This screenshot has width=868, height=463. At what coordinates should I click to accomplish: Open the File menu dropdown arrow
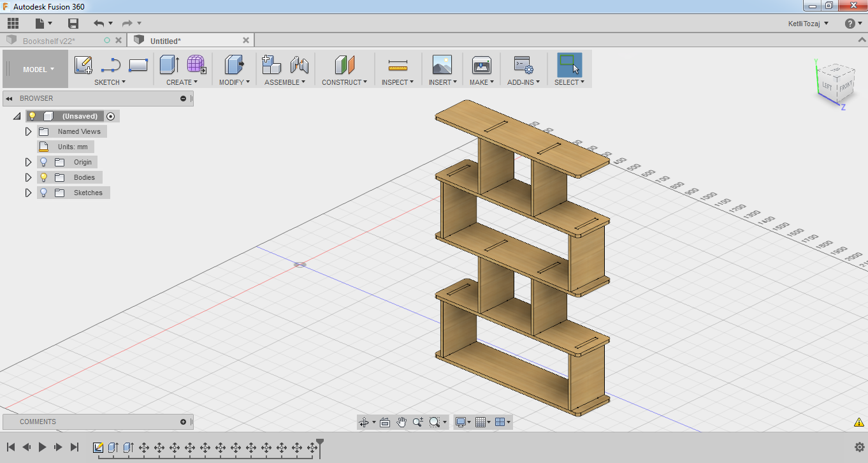50,24
